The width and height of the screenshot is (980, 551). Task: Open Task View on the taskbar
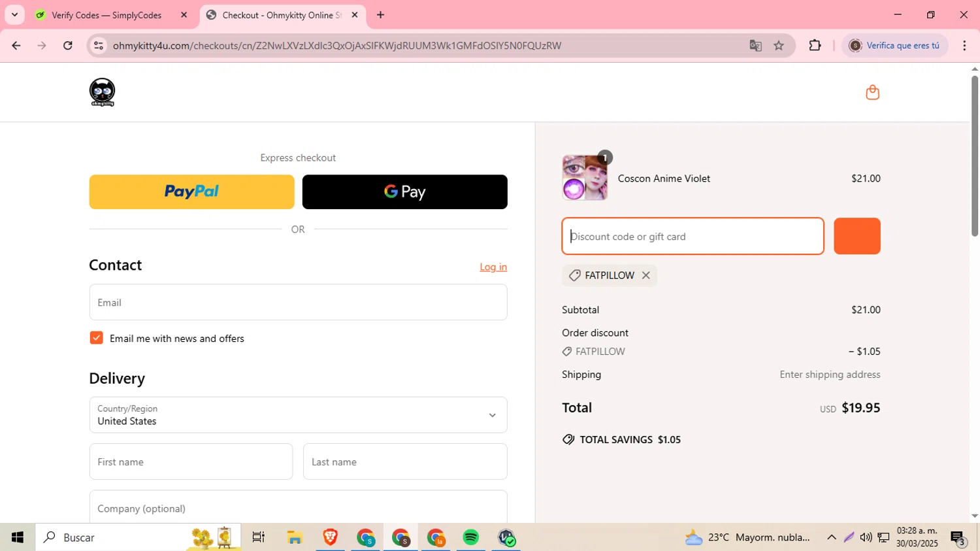click(x=259, y=537)
